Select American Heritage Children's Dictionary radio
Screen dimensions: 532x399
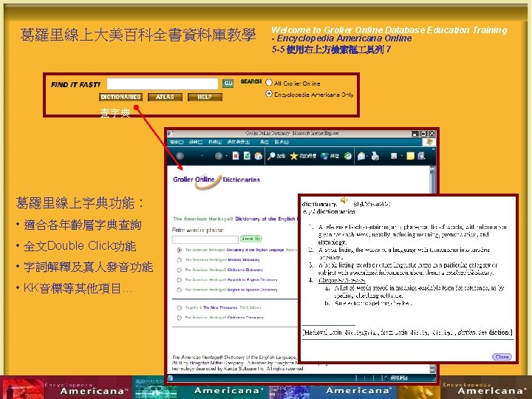(179, 270)
